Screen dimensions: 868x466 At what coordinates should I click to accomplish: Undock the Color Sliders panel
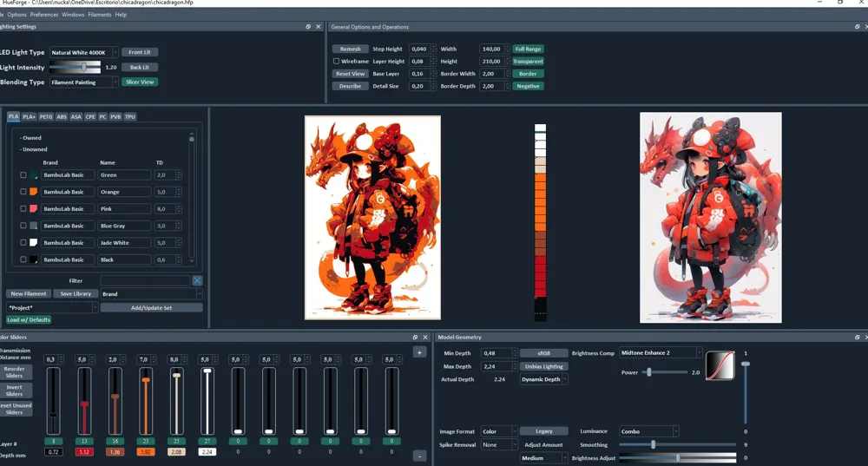coord(415,337)
